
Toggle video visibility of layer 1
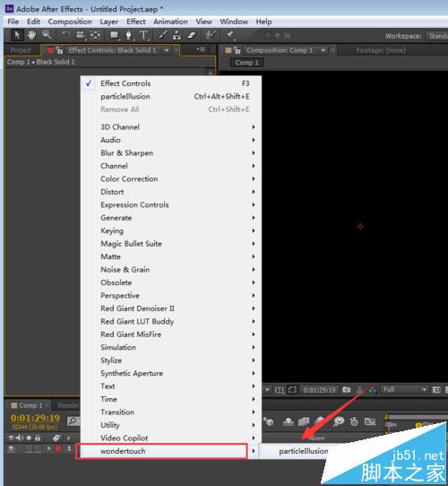12,449
